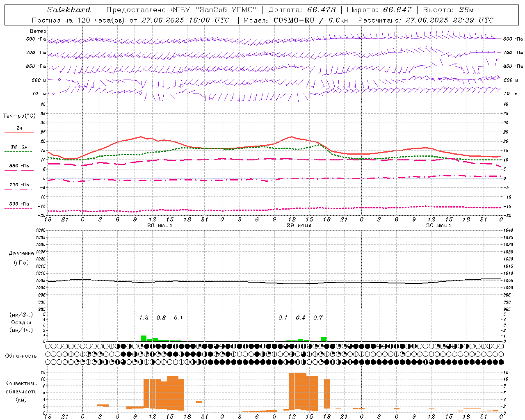Click the Облачность label
This screenshot has height=420, width=525.
tap(21, 356)
